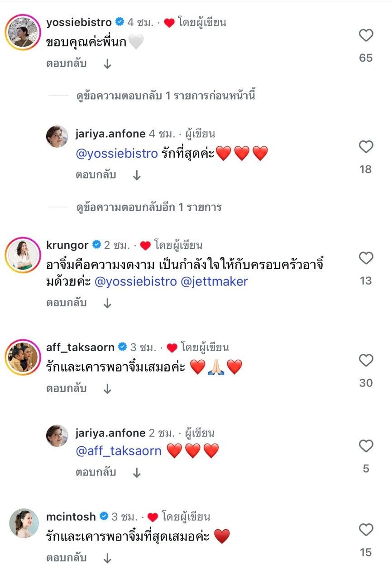Image resolution: width=392 pixels, height=580 pixels.
Task: Tap heart on krungor's comment
Action: click(x=366, y=258)
